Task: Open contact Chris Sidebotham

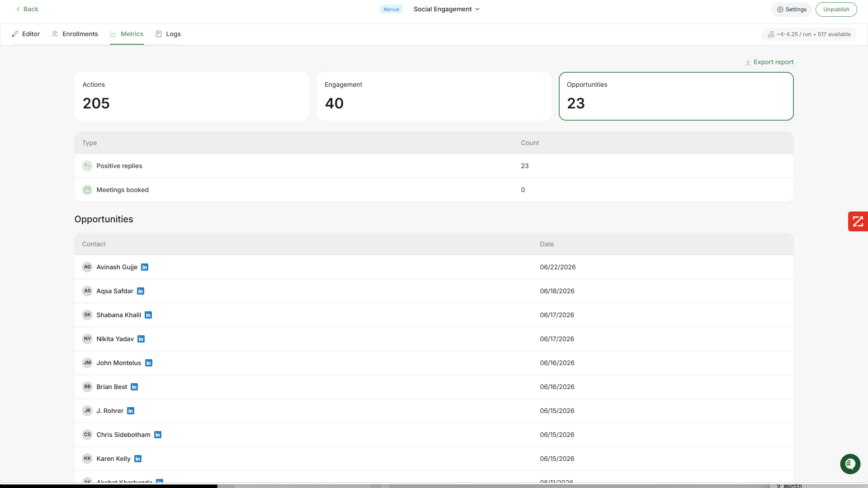Action: [x=123, y=435]
